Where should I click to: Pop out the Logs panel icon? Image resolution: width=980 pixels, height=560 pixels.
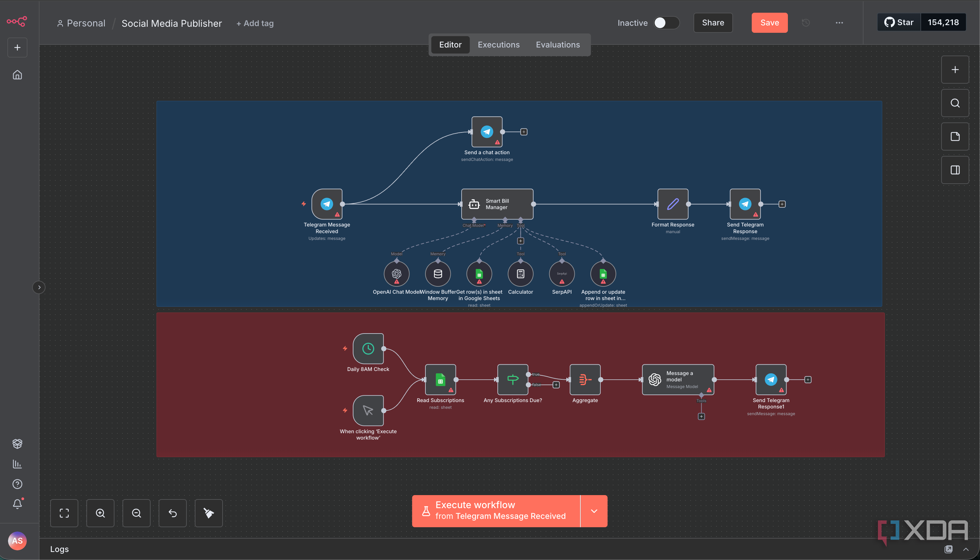(x=949, y=549)
